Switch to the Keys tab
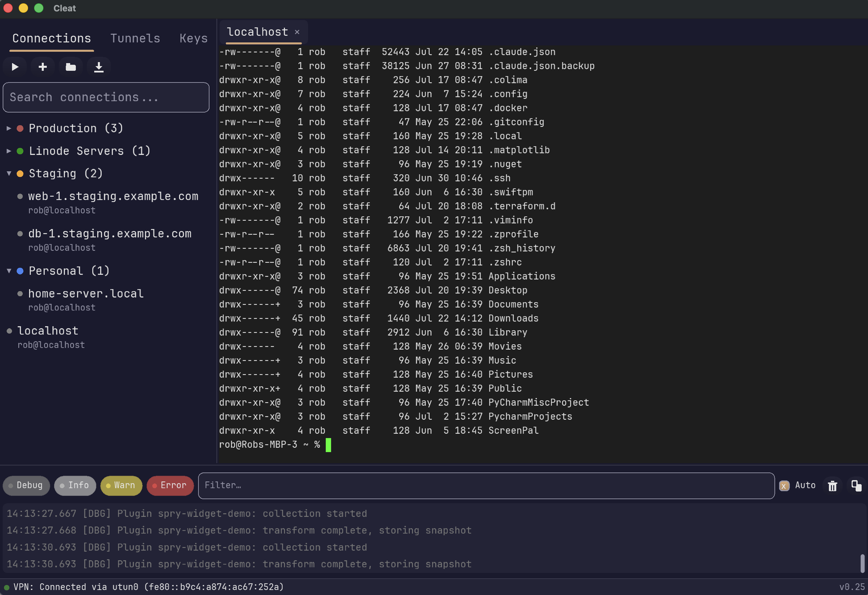Image resolution: width=868 pixels, height=595 pixels. [x=193, y=38]
